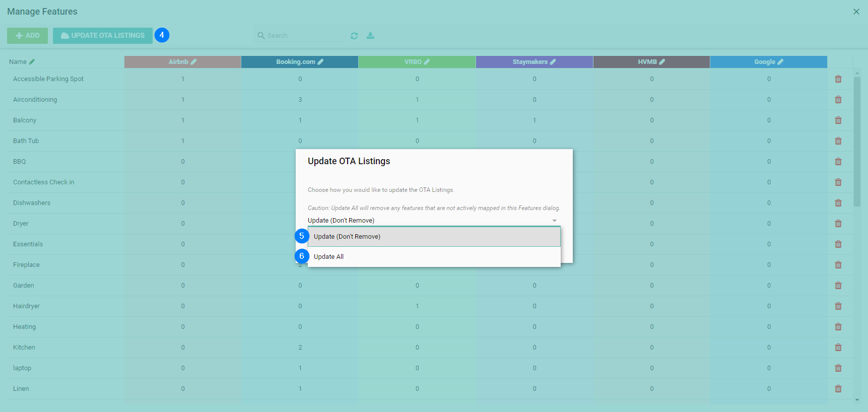
Task: Click the pencil icon next to Airbnb header
Action: click(194, 62)
